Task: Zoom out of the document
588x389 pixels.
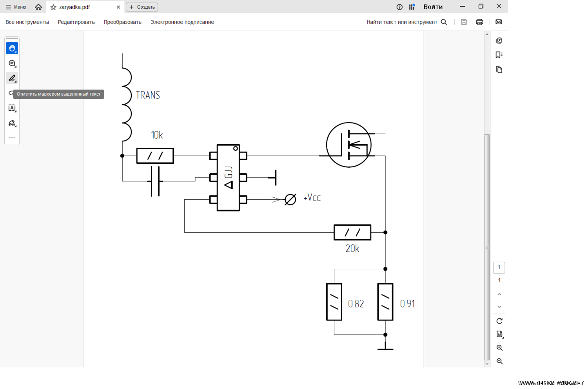Action: (499, 361)
